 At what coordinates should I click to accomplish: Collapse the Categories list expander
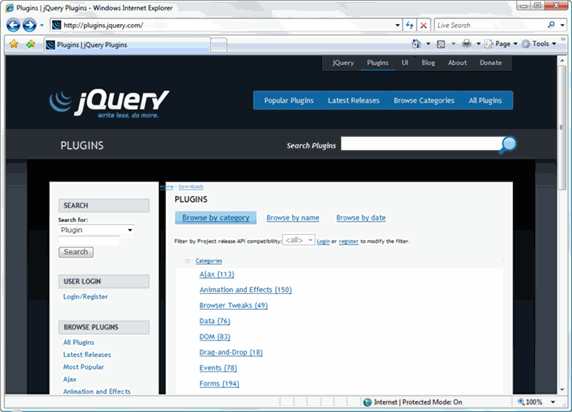pyautogui.click(x=188, y=261)
